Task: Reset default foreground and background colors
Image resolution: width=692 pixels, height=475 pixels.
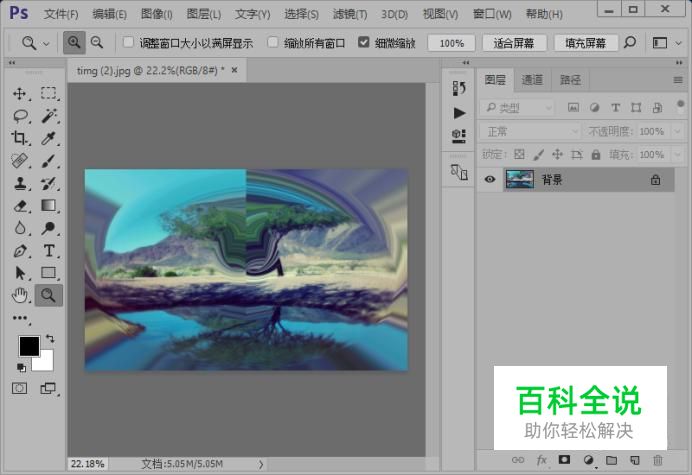Action: tap(21, 367)
